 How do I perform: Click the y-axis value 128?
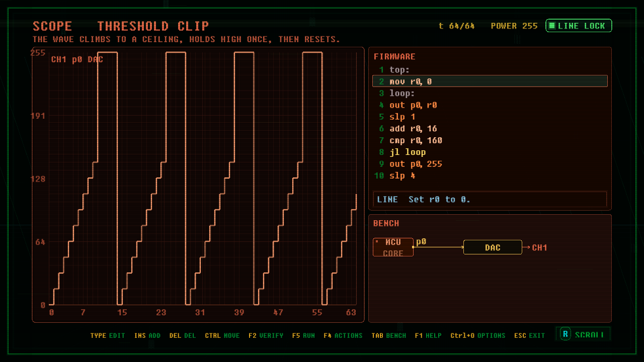(x=38, y=179)
